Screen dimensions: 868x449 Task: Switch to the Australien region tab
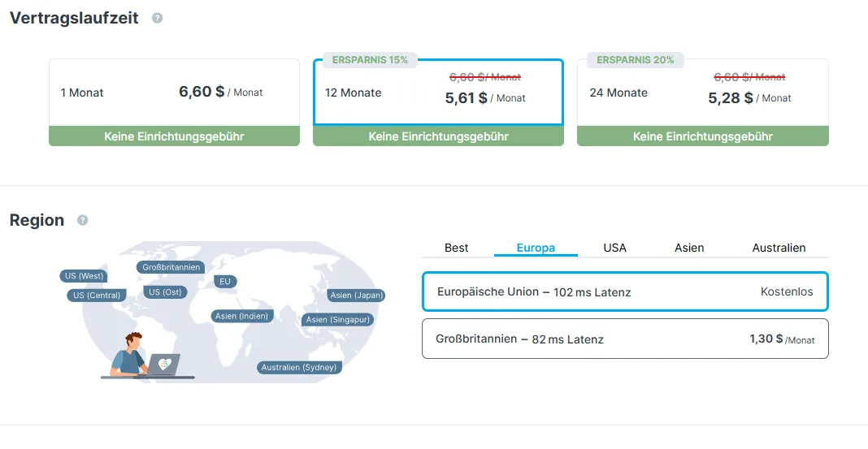(x=779, y=248)
